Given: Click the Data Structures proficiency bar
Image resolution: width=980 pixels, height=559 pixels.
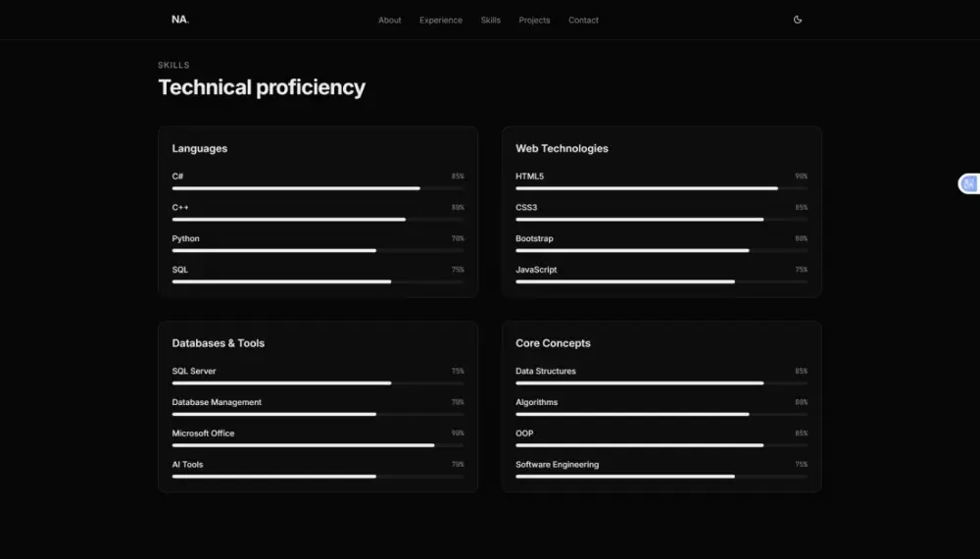Looking at the screenshot, I should pos(661,382).
